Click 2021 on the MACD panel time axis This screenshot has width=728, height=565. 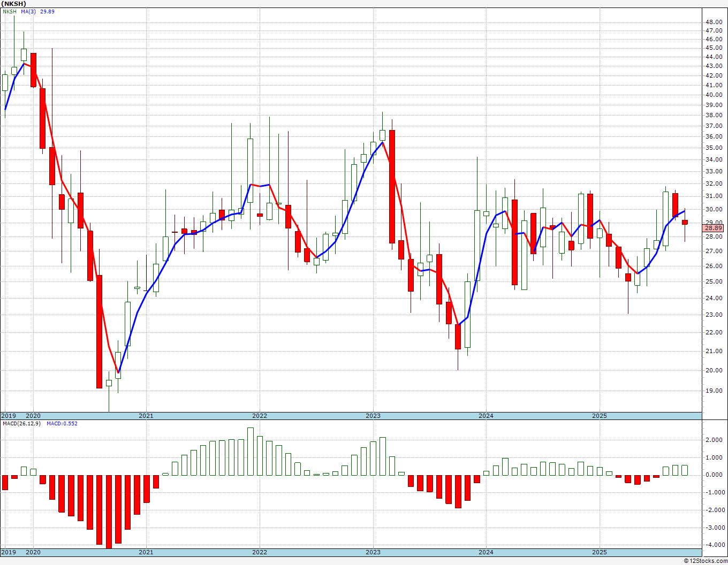pyautogui.click(x=146, y=552)
